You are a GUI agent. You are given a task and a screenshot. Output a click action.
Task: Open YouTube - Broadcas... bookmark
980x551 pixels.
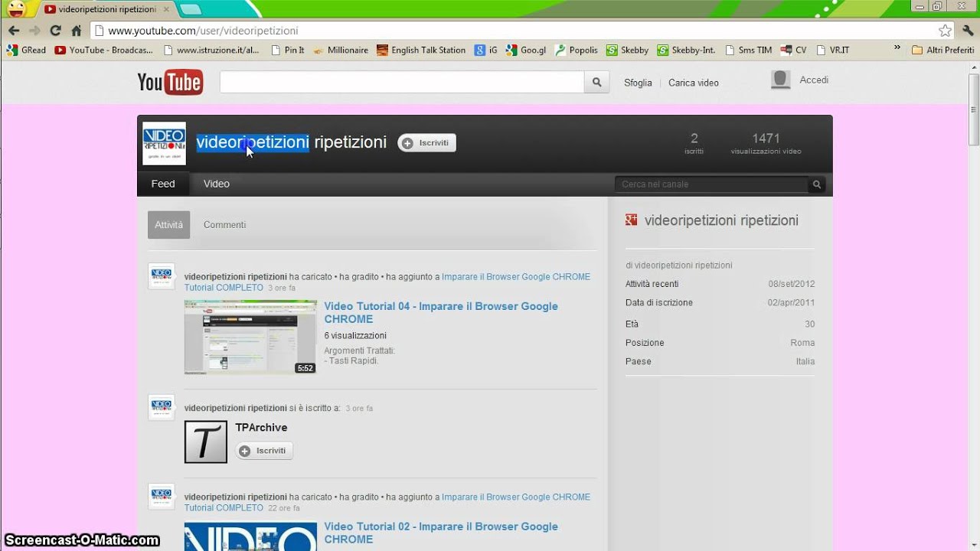click(104, 50)
